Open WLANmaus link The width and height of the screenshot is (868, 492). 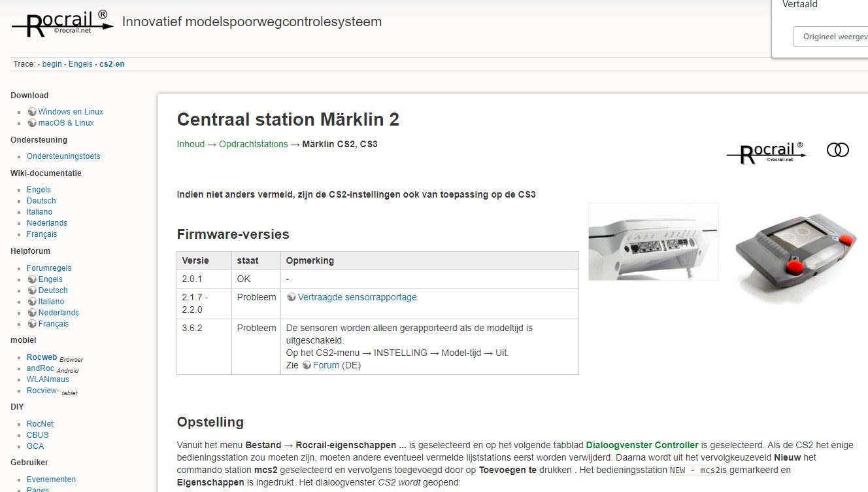48,379
